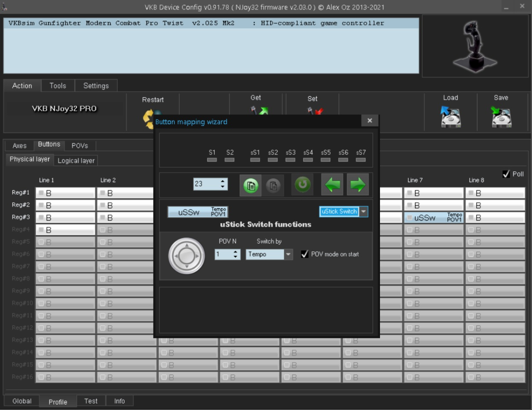The height and width of the screenshot is (410, 532).
Task: Click the Reg#3 row label
Action: pyautogui.click(x=20, y=217)
